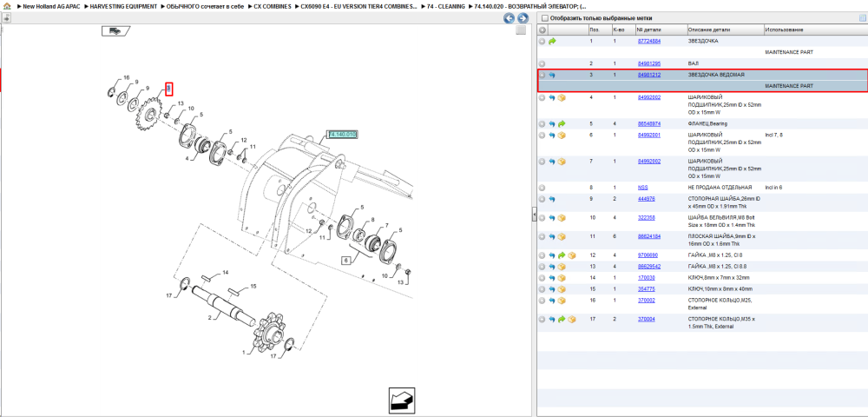This screenshot has width=868, height=417.
Task: Click the blue arrow icon in row 7
Action: (552, 162)
